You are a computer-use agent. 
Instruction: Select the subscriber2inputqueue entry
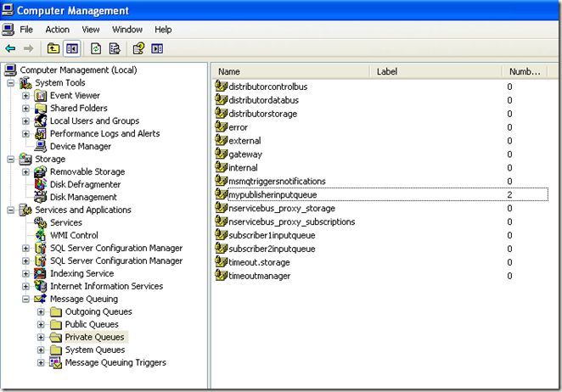click(272, 249)
